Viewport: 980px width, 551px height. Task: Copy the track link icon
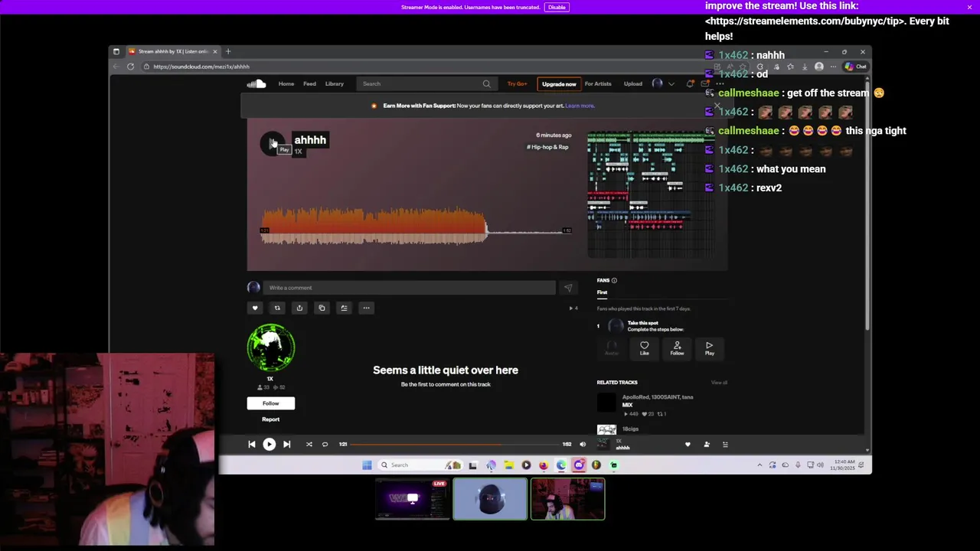coord(322,308)
